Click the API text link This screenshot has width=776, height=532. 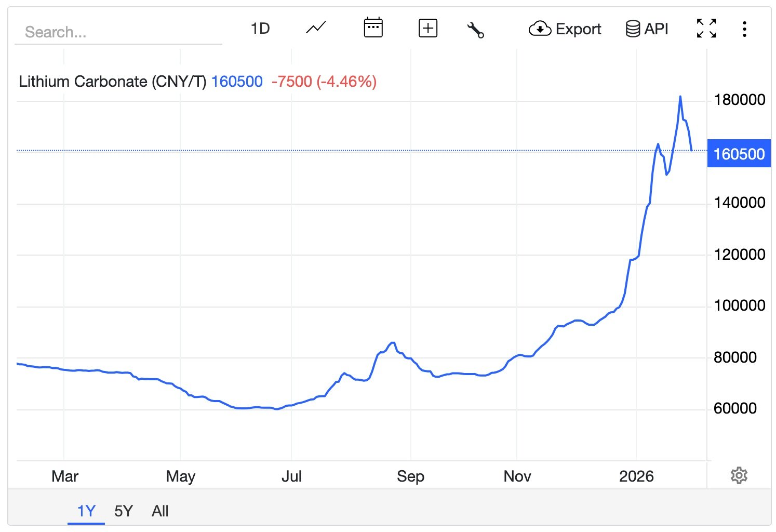click(656, 29)
